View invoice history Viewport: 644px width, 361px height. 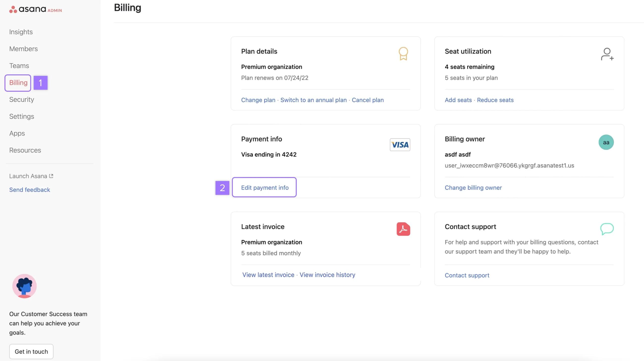[327, 275]
